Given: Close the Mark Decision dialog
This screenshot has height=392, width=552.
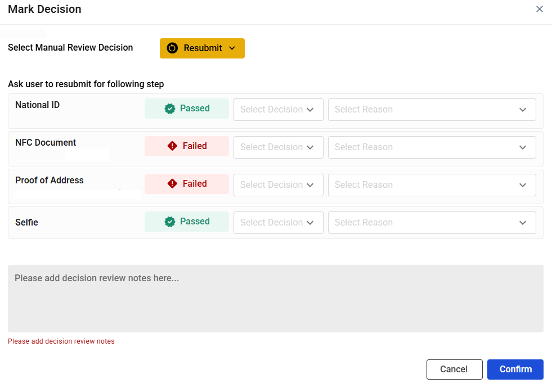Looking at the screenshot, I should 540,9.
